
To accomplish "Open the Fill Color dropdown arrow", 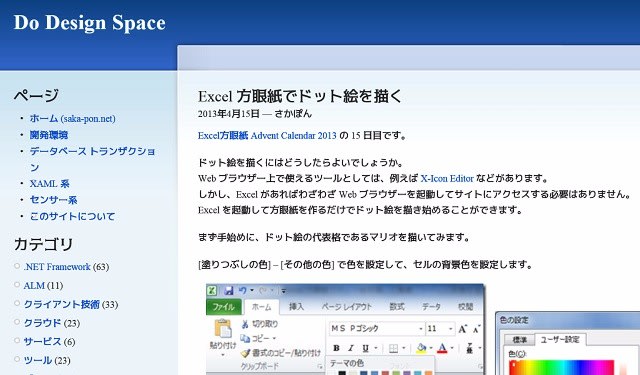I will (431, 348).
